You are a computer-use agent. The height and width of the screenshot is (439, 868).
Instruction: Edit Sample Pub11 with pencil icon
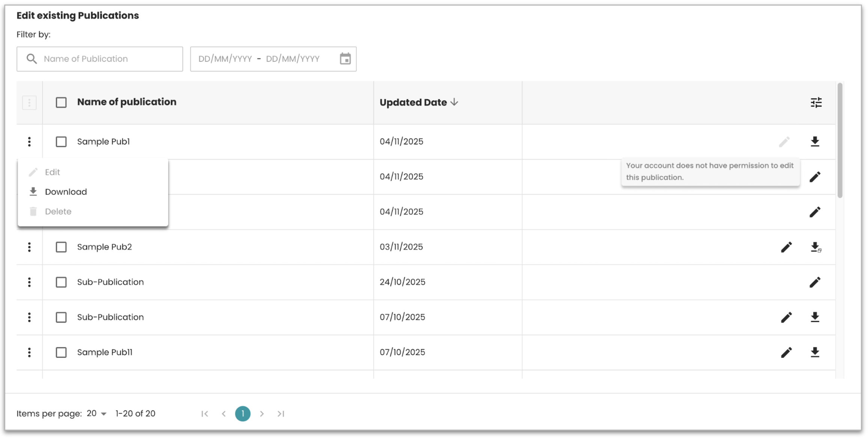click(786, 352)
